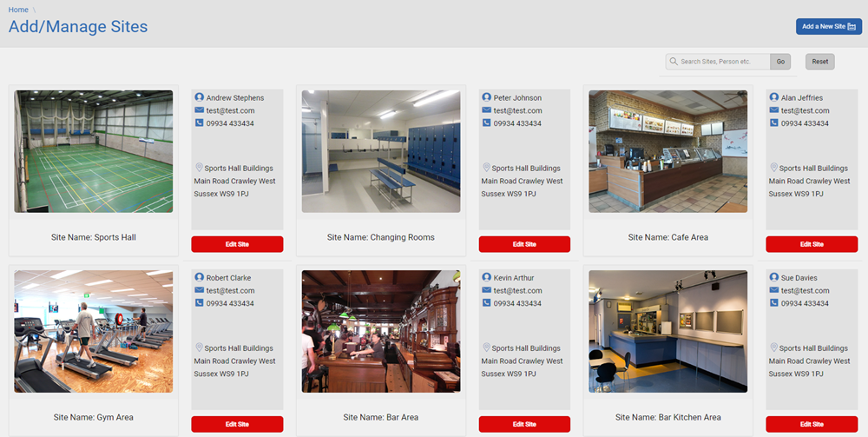Click the location pin in Kevin Arthur's card

487,348
